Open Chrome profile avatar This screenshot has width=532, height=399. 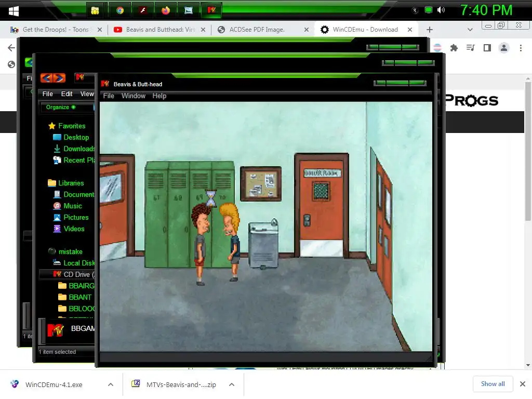504,48
